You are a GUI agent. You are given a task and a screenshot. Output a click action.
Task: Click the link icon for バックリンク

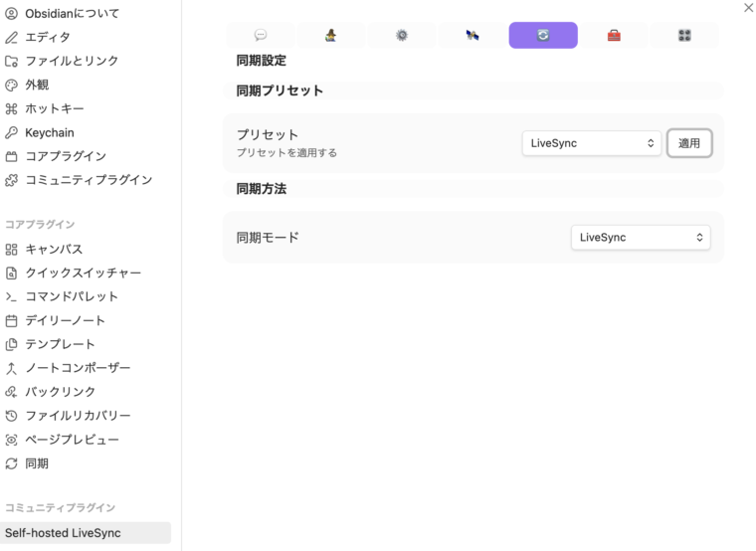tap(11, 392)
